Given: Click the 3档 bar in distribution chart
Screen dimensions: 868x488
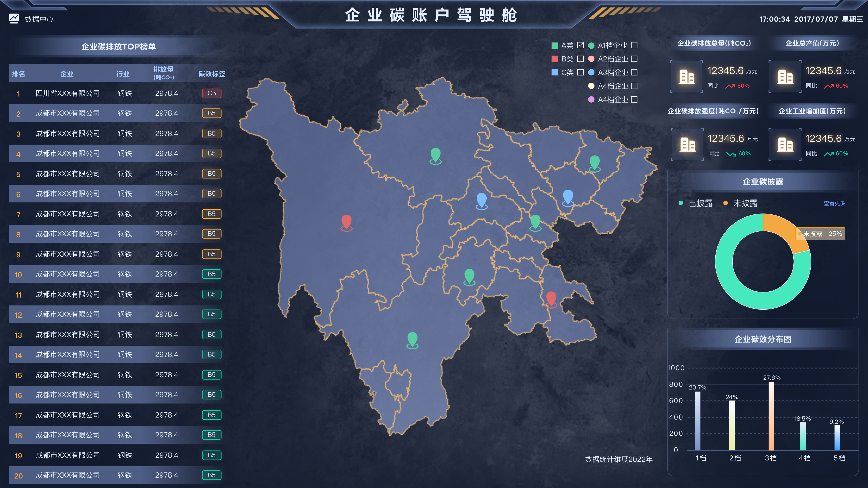Looking at the screenshot, I should tap(771, 416).
